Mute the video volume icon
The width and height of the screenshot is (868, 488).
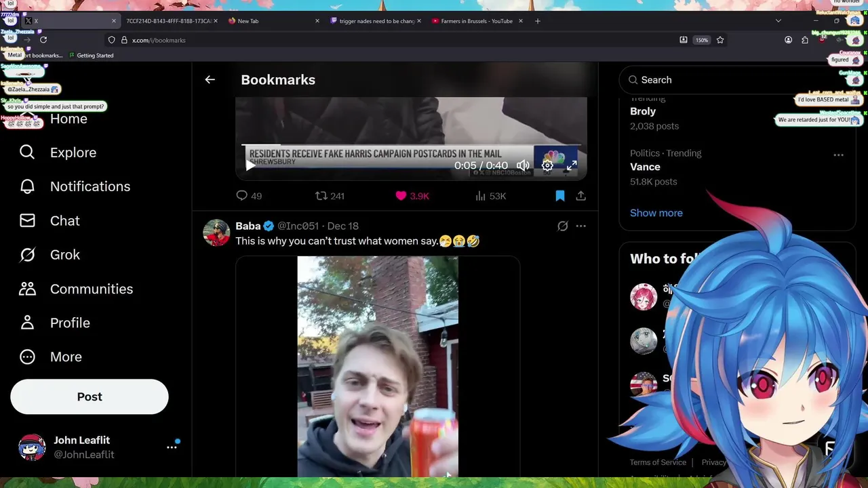tap(523, 165)
